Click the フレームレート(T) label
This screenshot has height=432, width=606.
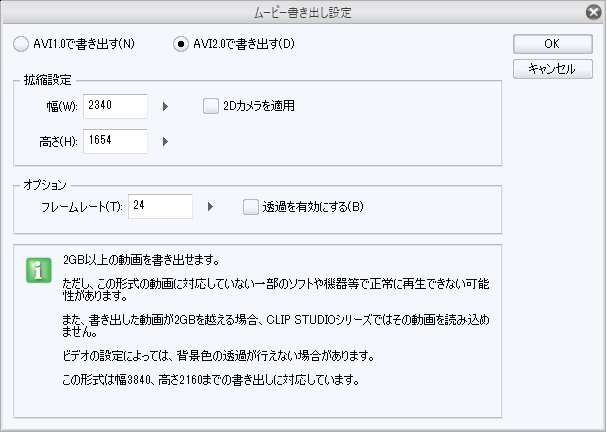point(82,206)
